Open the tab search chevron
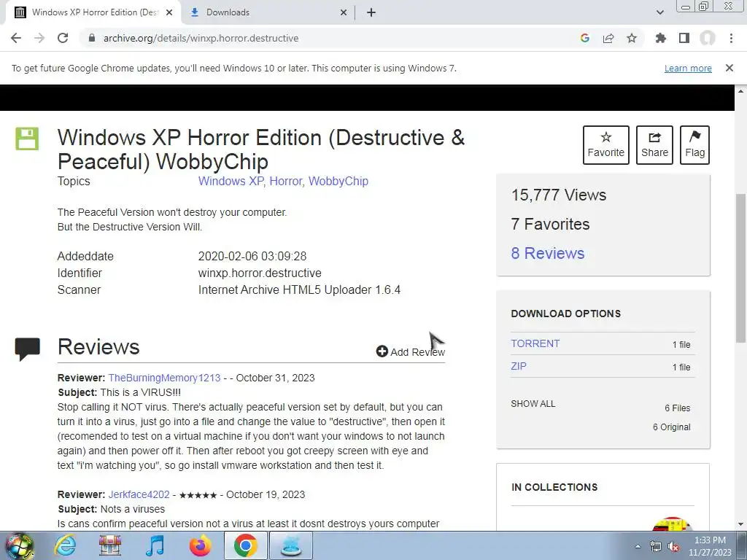 click(659, 12)
